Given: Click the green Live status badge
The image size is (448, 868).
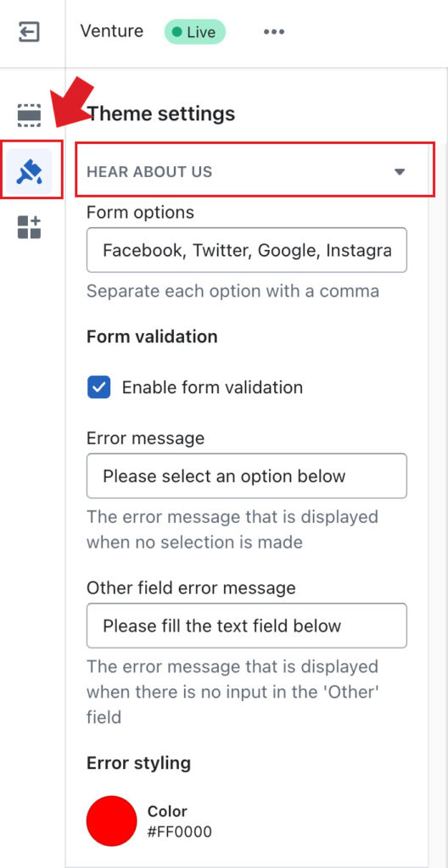Looking at the screenshot, I should click(x=194, y=32).
